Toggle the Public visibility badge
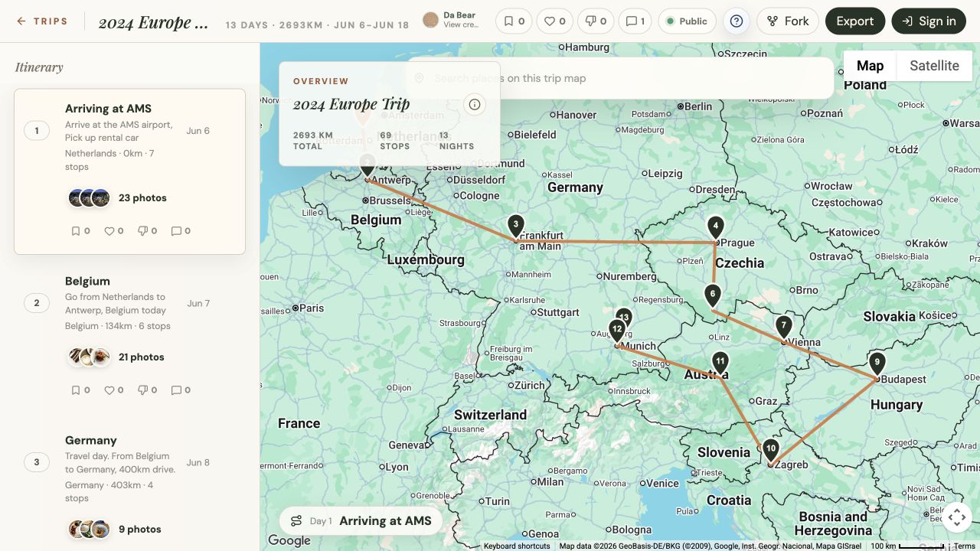The width and height of the screenshot is (980, 551). [x=687, y=21]
